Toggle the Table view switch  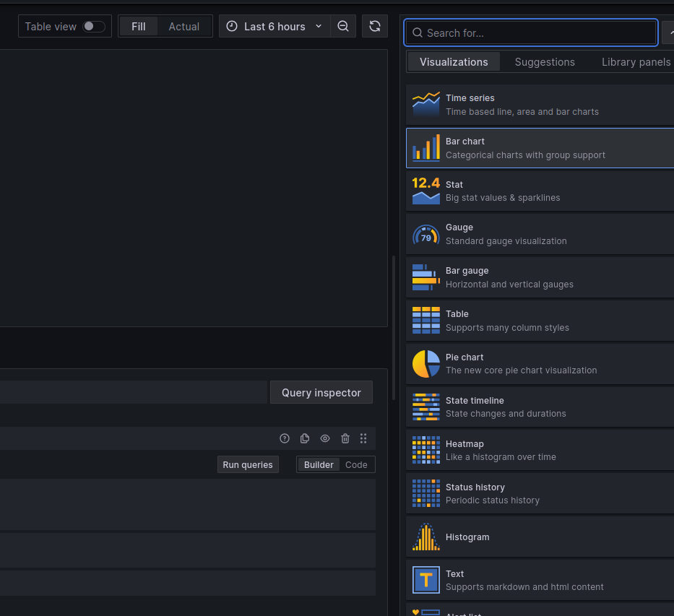tap(93, 25)
